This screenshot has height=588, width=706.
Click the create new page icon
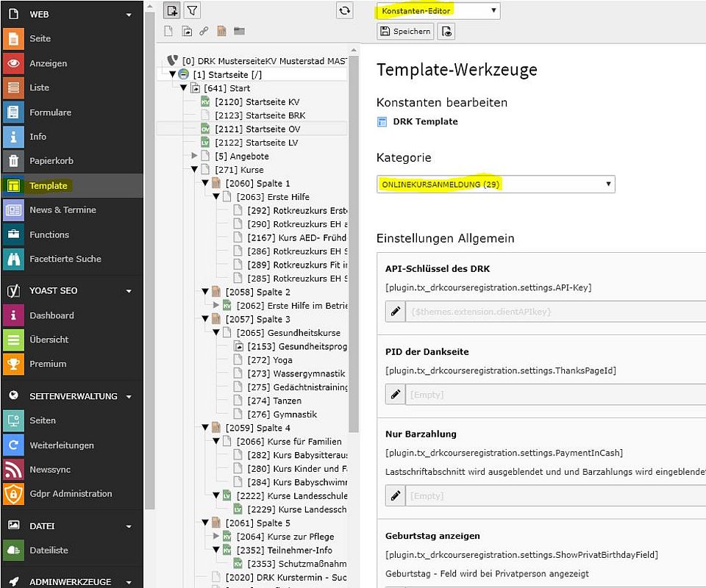coord(171,10)
